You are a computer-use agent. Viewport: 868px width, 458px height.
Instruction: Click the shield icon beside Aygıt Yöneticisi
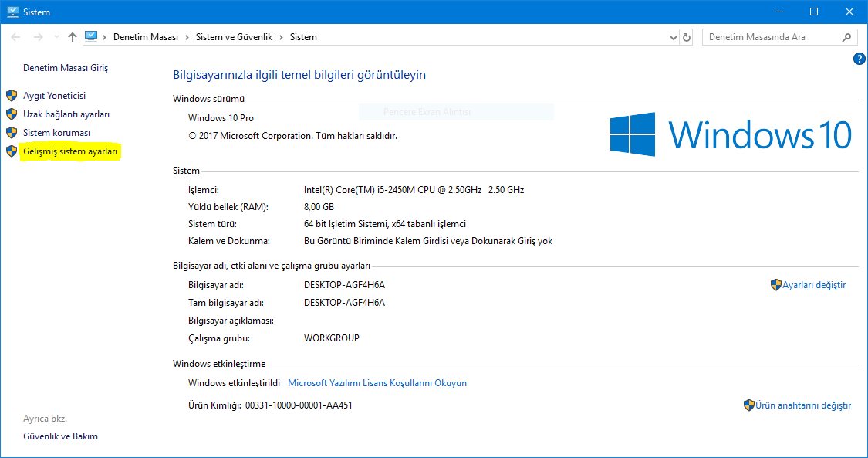pos(12,96)
